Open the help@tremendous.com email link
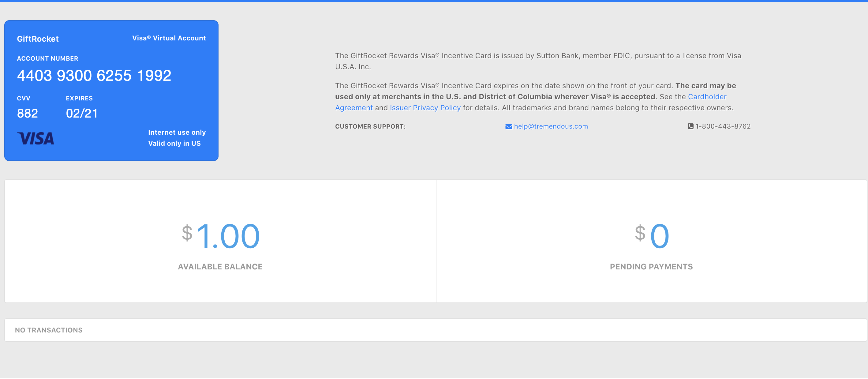 point(551,126)
